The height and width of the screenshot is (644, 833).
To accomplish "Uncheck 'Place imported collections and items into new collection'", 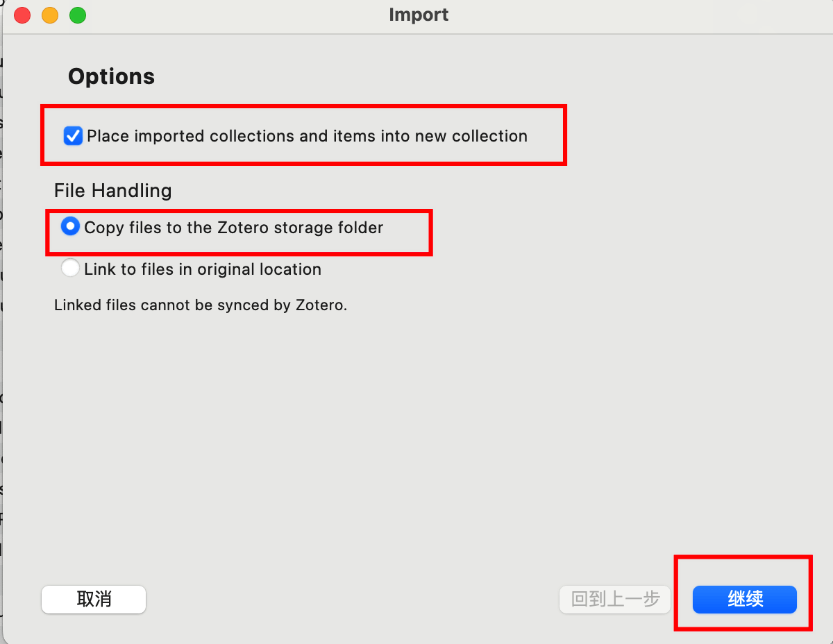I will [73, 136].
